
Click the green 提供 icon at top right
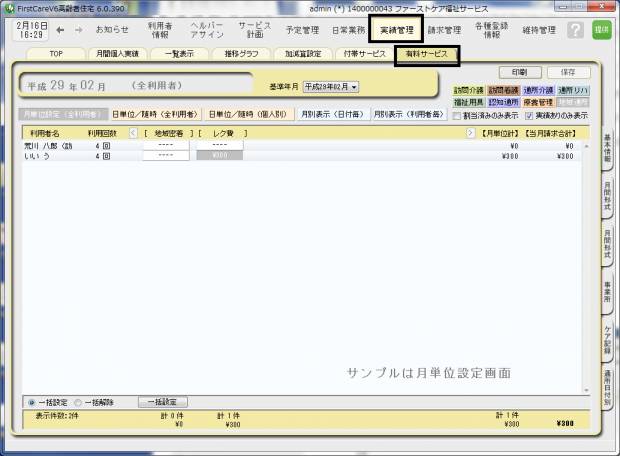coord(601,30)
